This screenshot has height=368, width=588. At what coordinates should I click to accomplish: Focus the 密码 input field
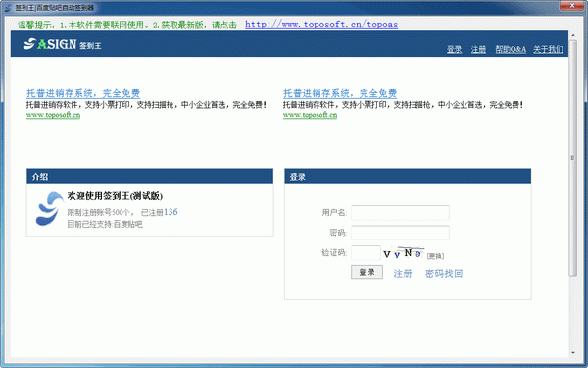[400, 233]
